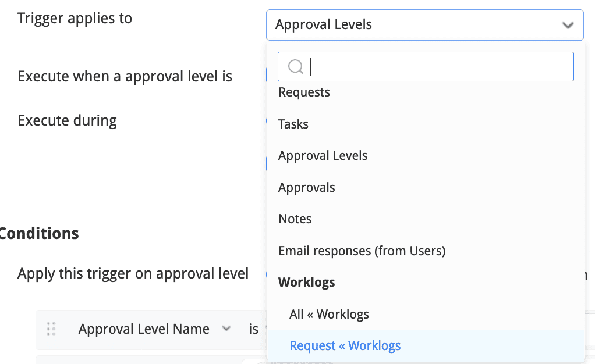Select the Requests option from the list
This screenshot has width=595, height=364.
[x=304, y=92]
